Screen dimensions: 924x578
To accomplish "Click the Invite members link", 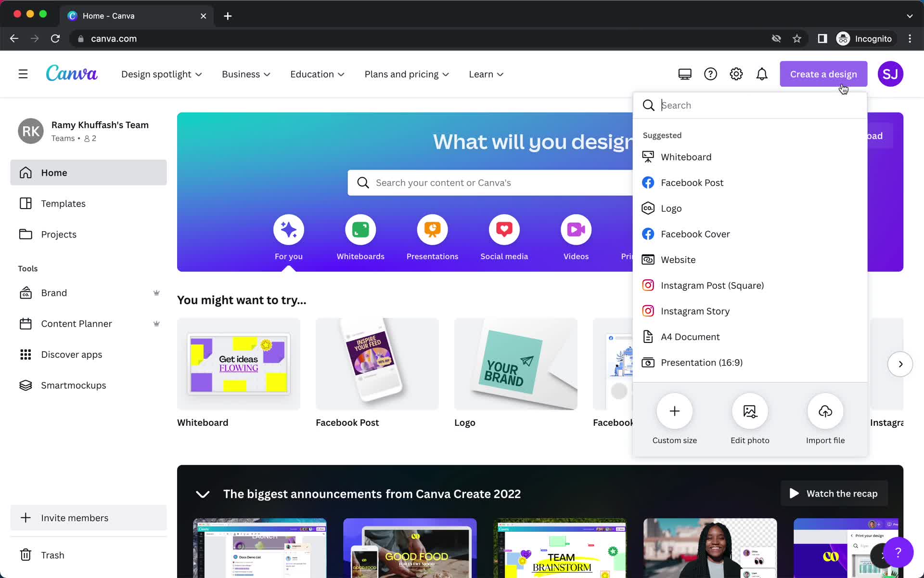I will pyautogui.click(x=75, y=517).
